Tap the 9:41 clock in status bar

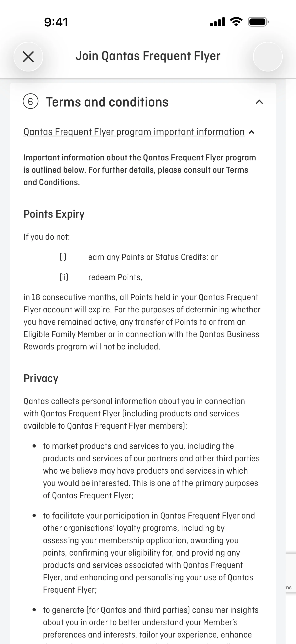(56, 22)
